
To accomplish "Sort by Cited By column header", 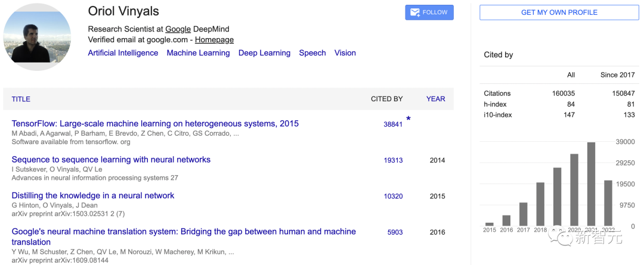I will 386,99.
